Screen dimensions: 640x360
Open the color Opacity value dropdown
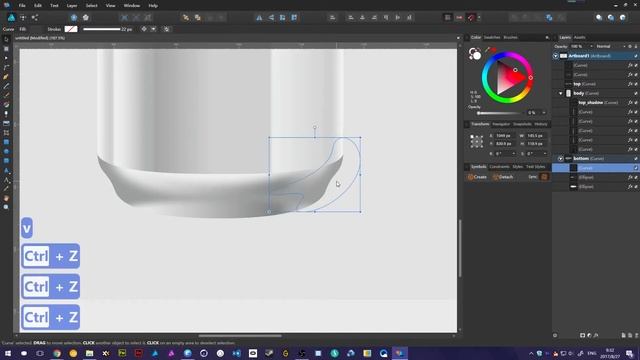[x=544, y=113]
